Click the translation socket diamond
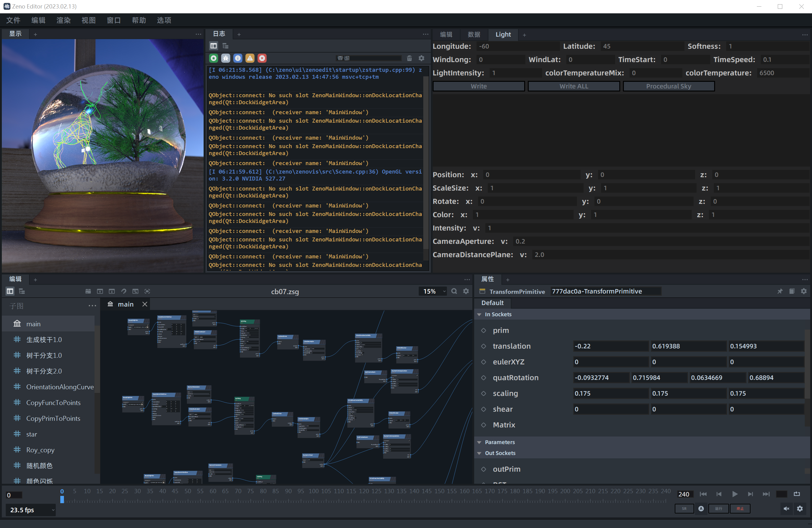The image size is (812, 528). tap(484, 346)
